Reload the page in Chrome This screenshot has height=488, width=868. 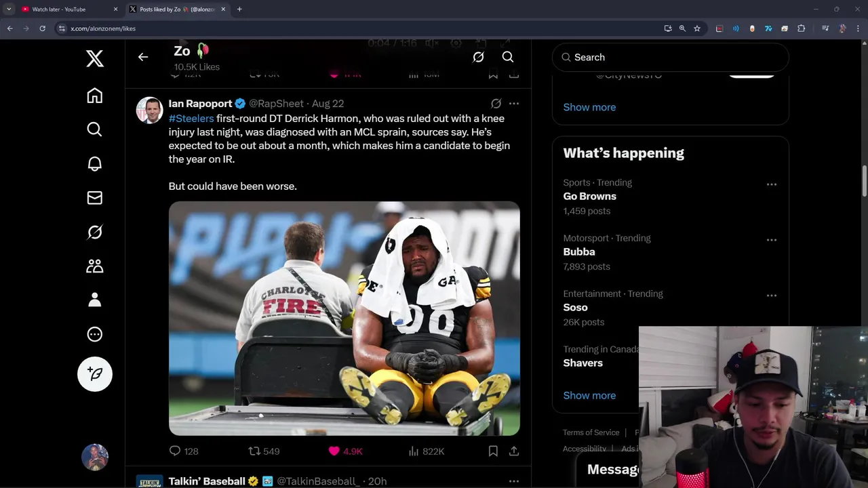click(42, 28)
